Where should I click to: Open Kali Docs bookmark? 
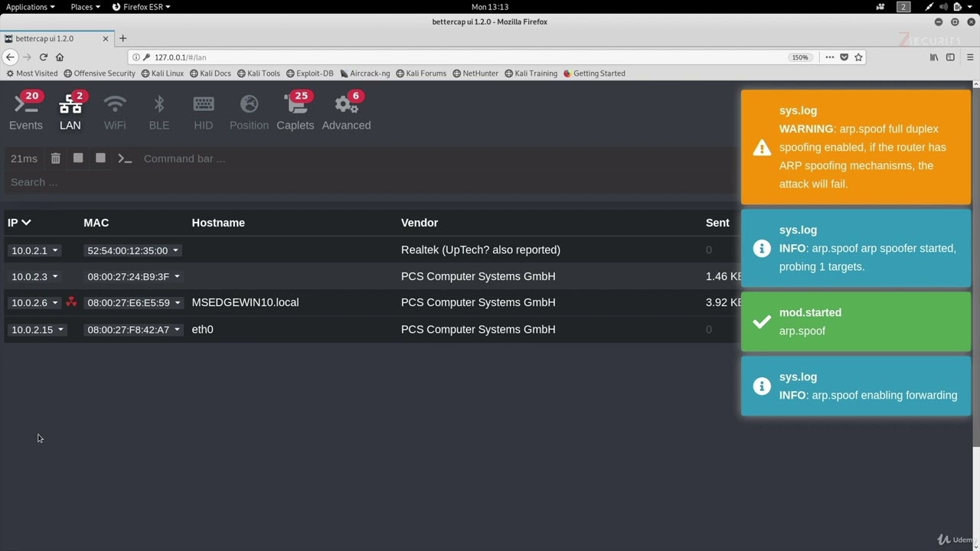pos(211,73)
